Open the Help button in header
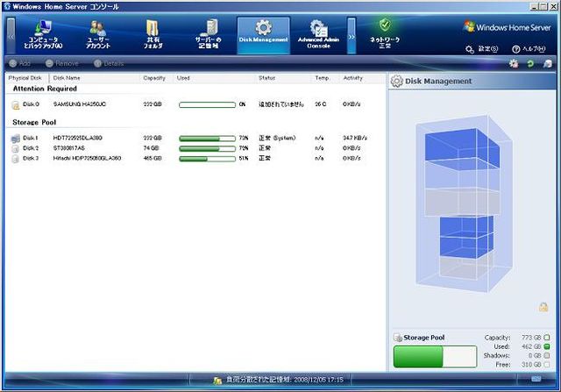 pyautogui.click(x=528, y=49)
